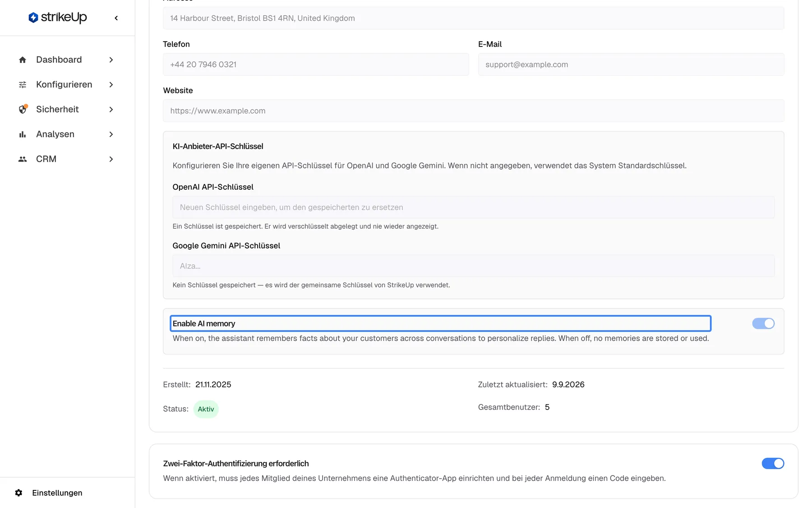This screenshot has width=812, height=508.
Task: Click the 'Ein Schlüssel ist gespeichert' note
Action: coord(305,226)
